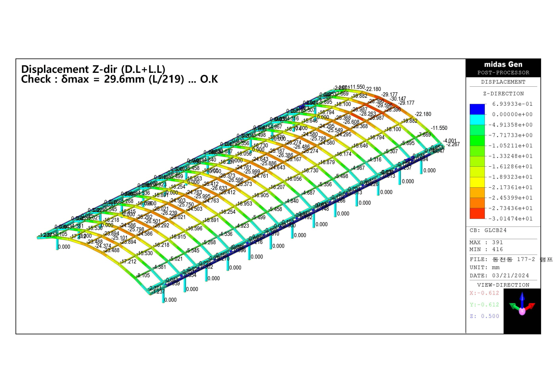Click the X:-0.612 view direction value
Image resolution: width=555 pixels, height=392 pixels.
pos(484,293)
